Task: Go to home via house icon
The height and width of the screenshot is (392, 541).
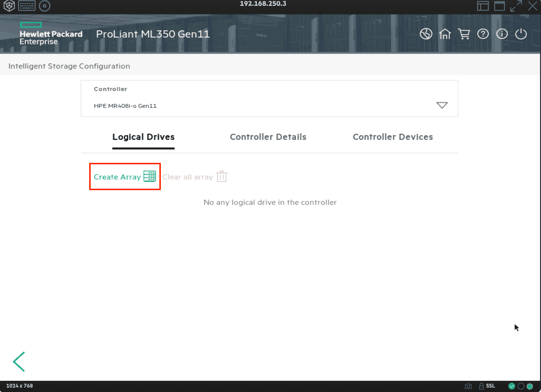Action: coord(445,34)
